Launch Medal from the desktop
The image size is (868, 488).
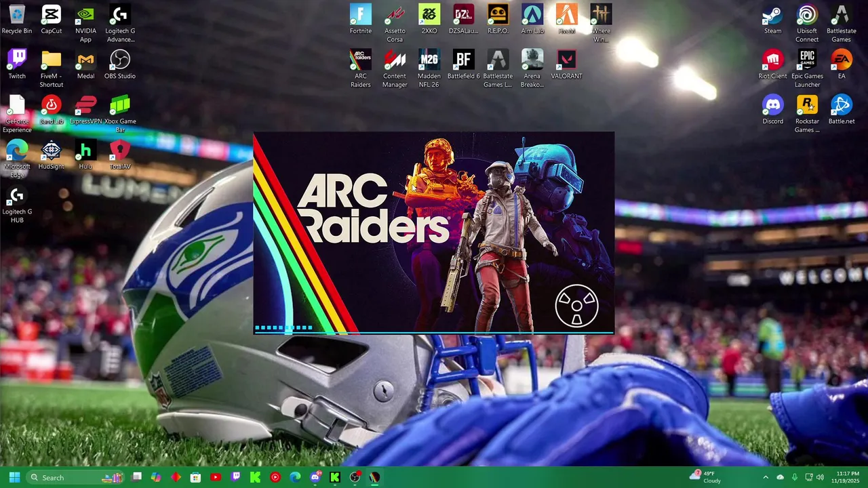click(x=85, y=64)
